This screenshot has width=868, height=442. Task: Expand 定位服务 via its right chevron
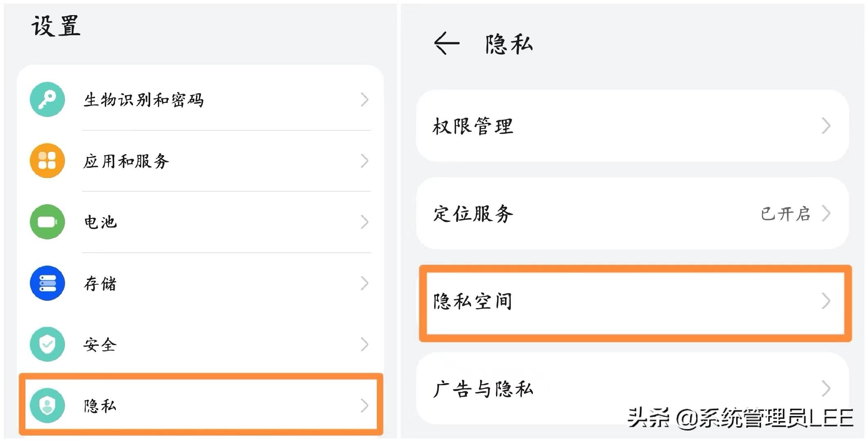point(827,213)
